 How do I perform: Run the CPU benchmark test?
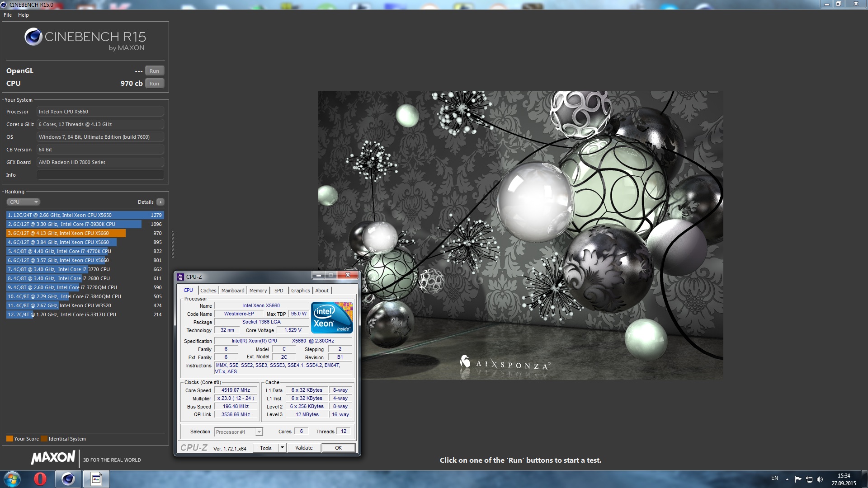click(x=154, y=83)
